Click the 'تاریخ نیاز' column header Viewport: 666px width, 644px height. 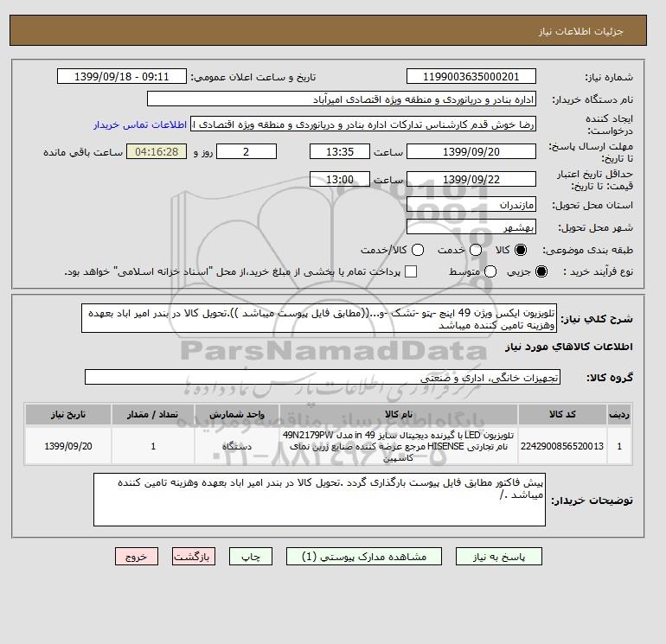click(68, 414)
